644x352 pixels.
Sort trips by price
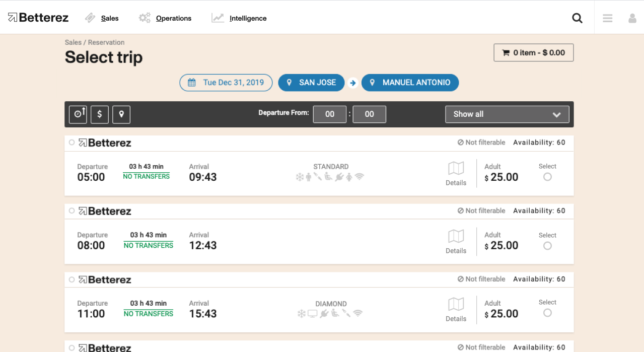(x=99, y=114)
